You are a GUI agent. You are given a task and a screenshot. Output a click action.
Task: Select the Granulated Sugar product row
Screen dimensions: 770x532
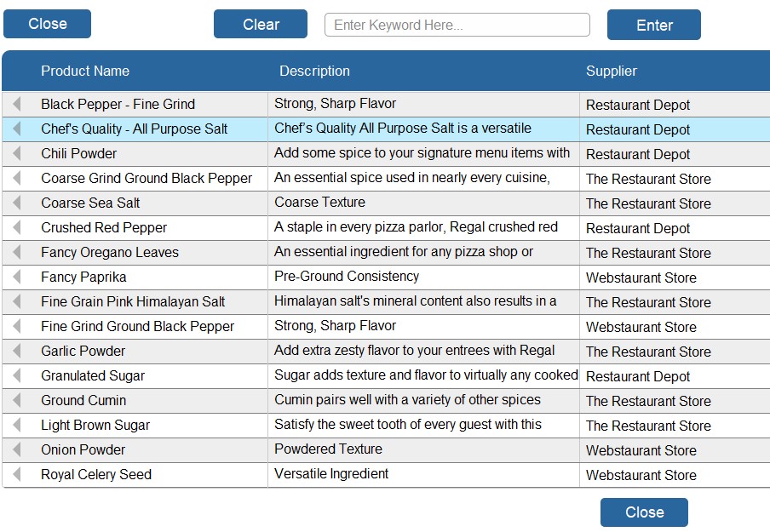pyautogui.click(x=93, y=375)
